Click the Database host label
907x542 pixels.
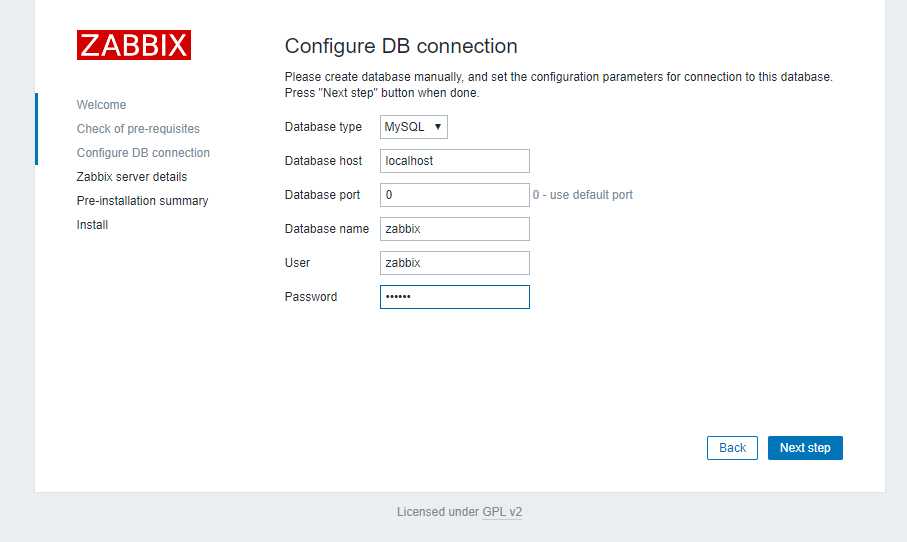[x=323, y=161]
